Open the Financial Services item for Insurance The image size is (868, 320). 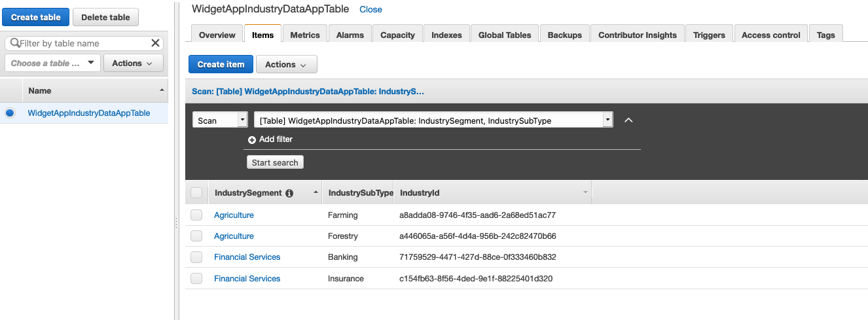tap(247, 279)
